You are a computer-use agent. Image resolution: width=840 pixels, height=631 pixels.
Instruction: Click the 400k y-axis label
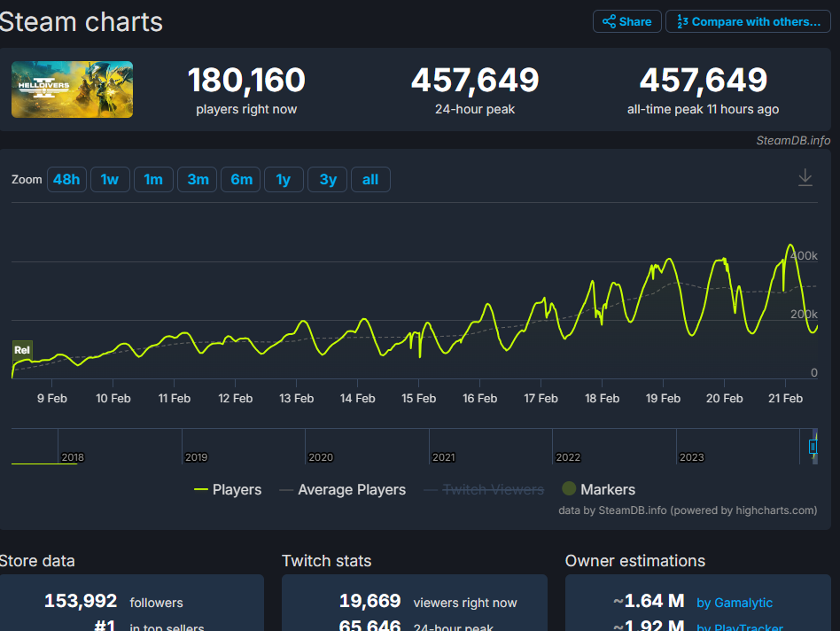(804, 256)
